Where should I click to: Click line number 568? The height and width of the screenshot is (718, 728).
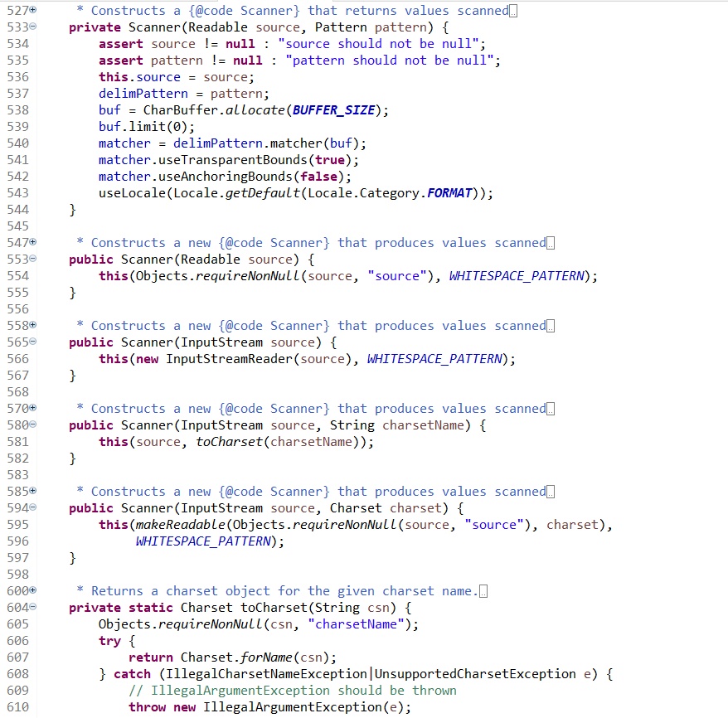(x=18, y=391)
